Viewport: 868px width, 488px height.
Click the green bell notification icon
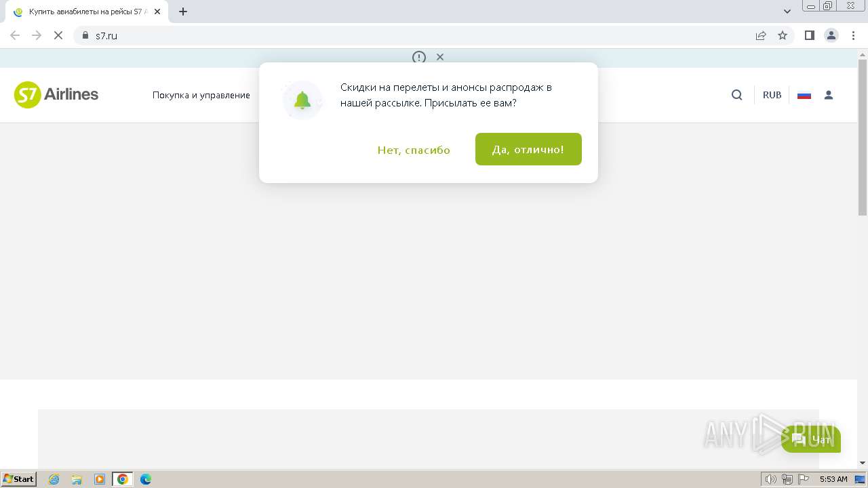[x=302, y=100]
